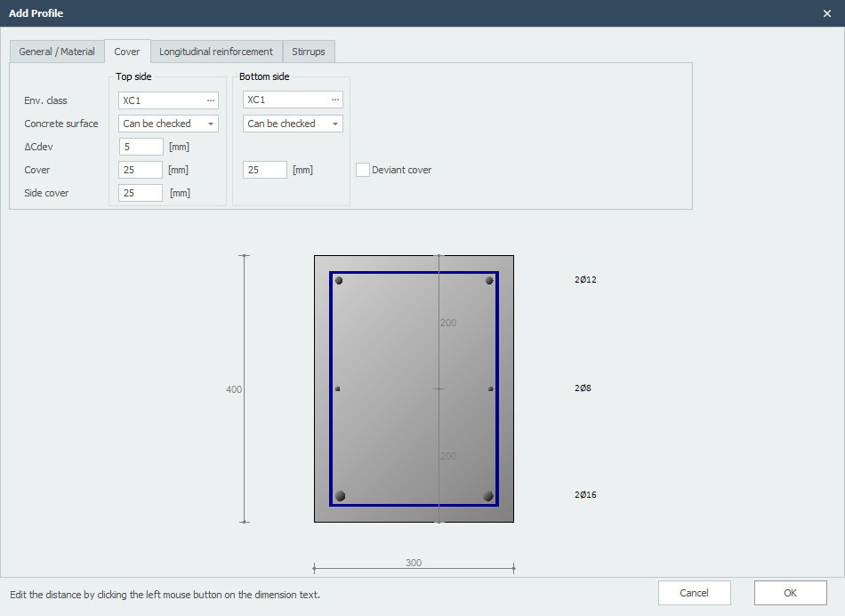
Task: Edit the 400 height dimension text
Action: pyautogui.click(x=234, y=388)
